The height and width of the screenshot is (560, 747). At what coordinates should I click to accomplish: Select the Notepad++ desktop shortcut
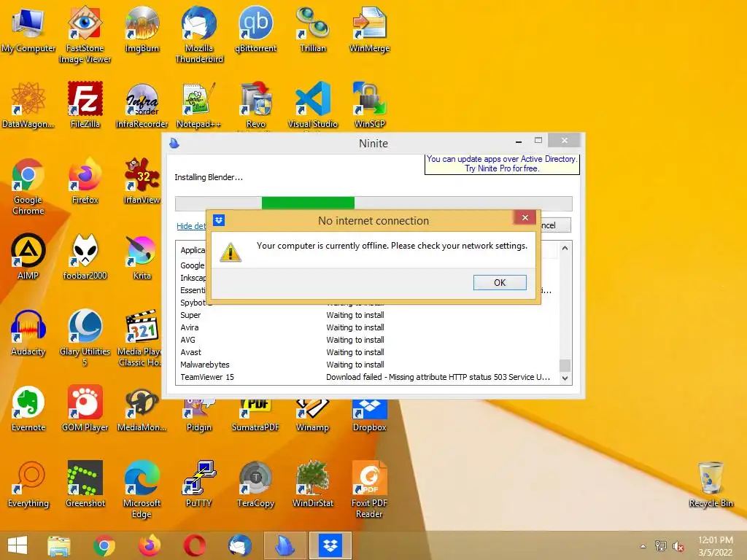pos(199,105)
